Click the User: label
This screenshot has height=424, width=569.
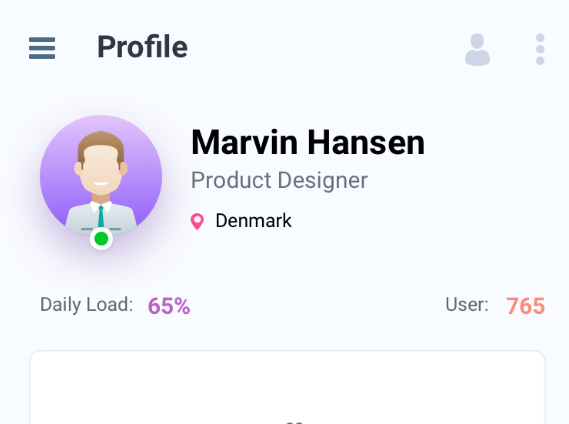(467, 305)
